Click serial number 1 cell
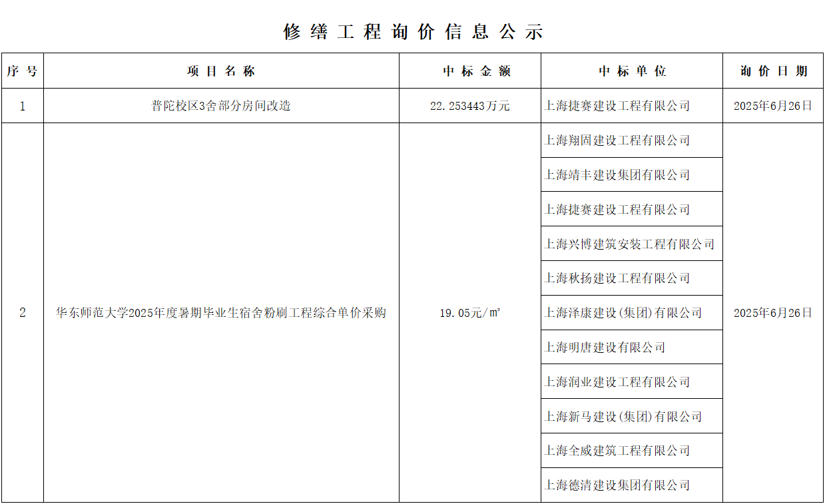The width and height of the screenshot is (825, 504). (x=22, y=105)
